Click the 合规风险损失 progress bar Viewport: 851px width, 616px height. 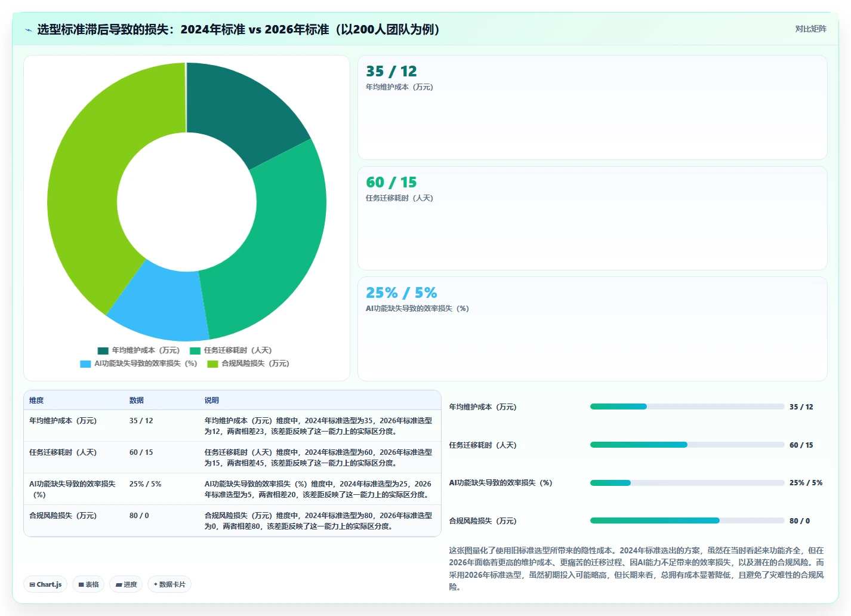[687, 520]
